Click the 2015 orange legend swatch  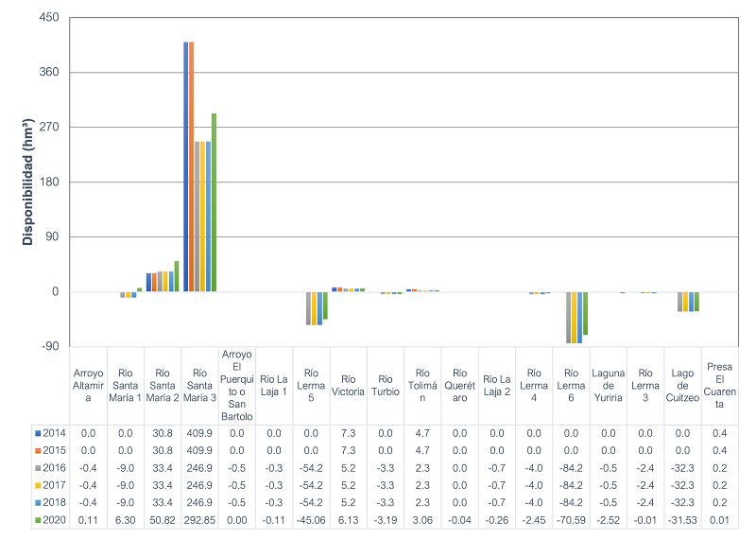(38, 449)
